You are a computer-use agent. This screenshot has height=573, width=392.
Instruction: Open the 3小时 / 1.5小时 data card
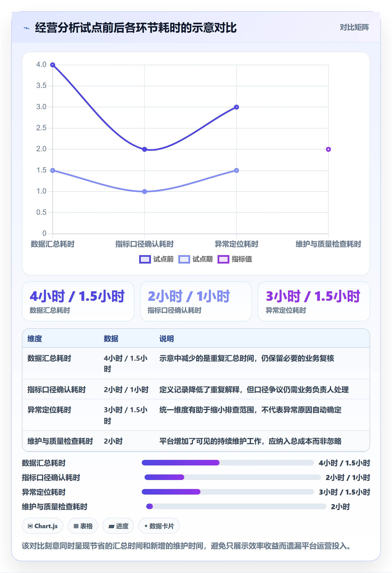pyautogui.click(x=314, y=301)
